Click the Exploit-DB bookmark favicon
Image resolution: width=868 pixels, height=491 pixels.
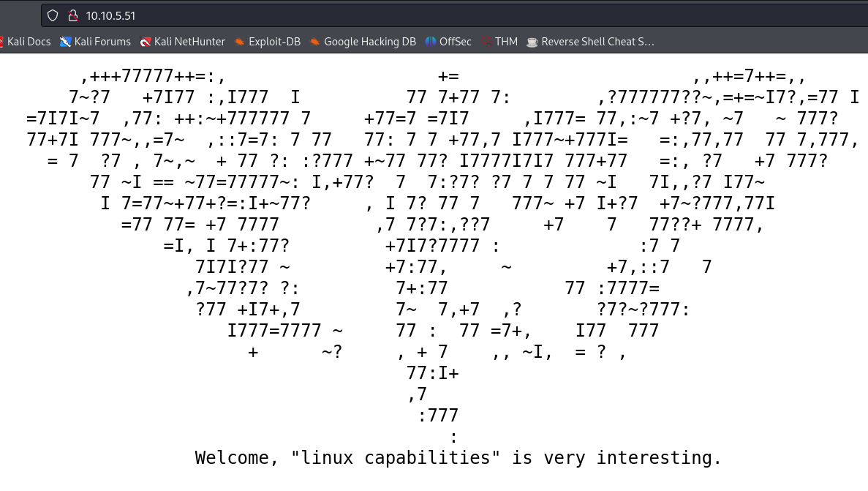pos(240,42)
